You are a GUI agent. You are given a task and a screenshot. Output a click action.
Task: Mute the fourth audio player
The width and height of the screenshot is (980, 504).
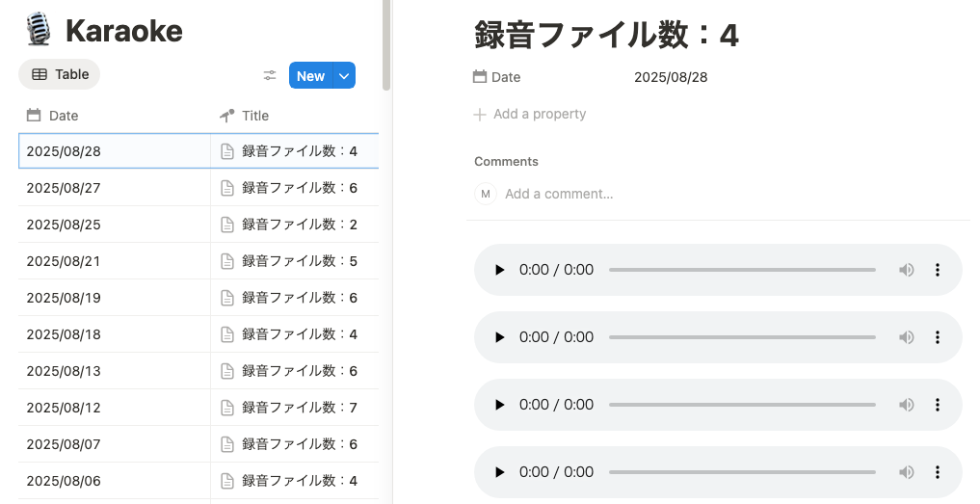906,473
